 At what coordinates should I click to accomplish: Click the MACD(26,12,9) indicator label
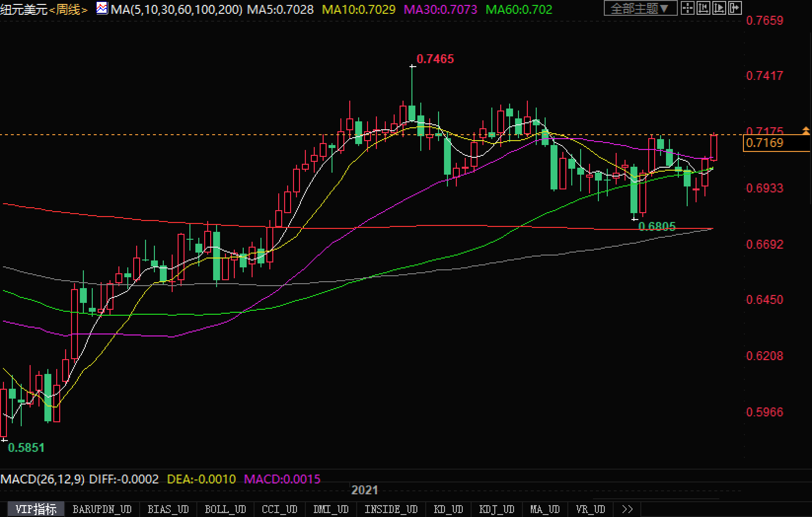[42, 479]
